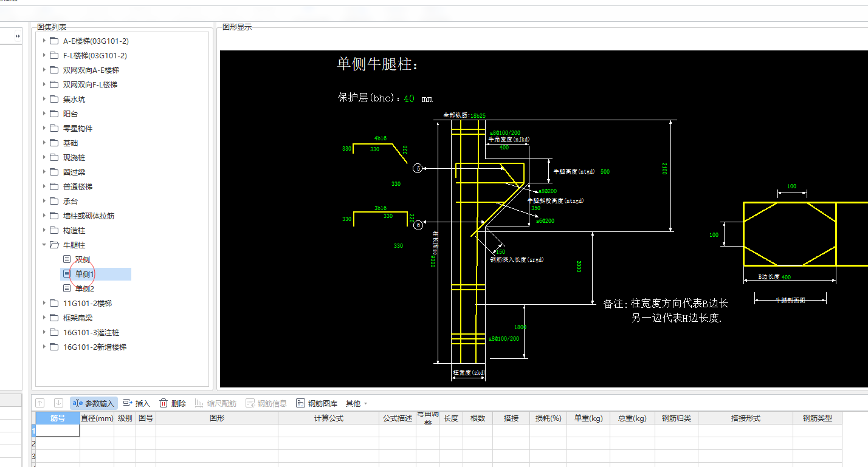Screen dimensions: 868x467
Task: Click the 损耗(%) column header
Action: pos(548,418)
